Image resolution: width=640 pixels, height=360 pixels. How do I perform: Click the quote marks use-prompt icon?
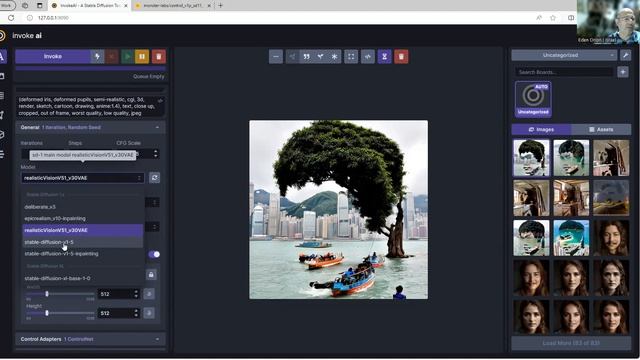click(306, 57)
